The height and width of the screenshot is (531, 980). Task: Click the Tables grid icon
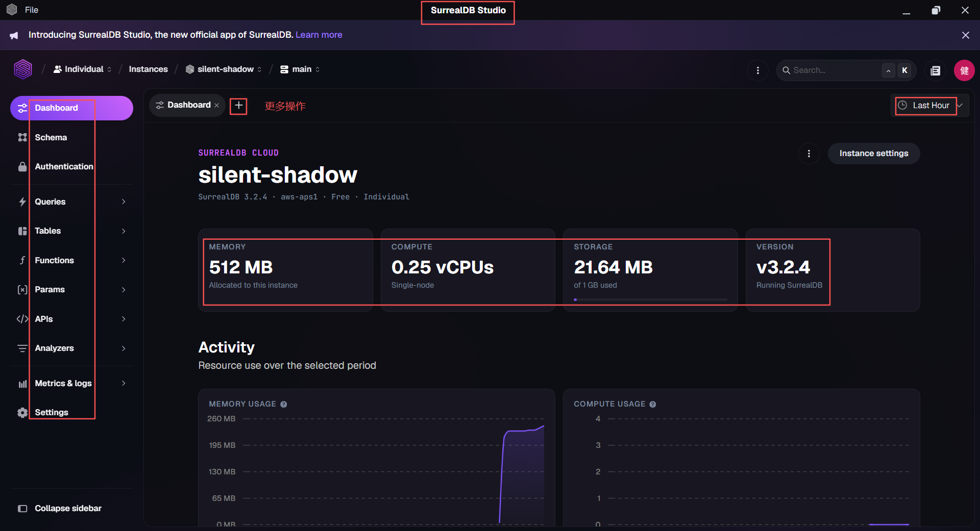tap(22, 231)
